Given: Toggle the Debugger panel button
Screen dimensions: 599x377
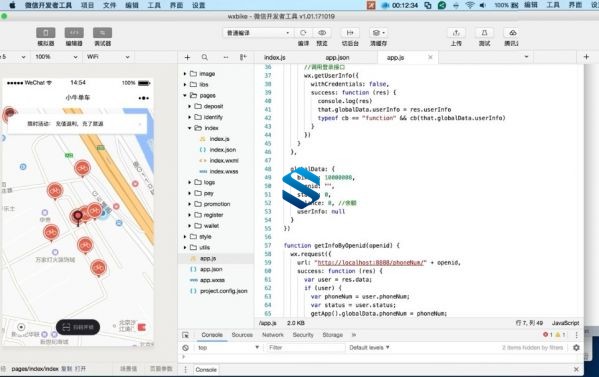Looking at the screenshot, I should coord(102,33).
